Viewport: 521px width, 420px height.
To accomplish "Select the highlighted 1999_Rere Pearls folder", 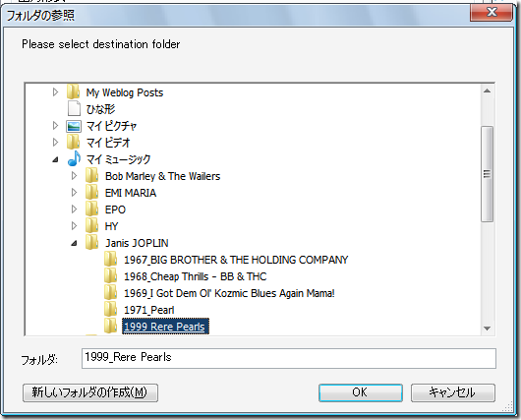I will (x=165, y=327).
